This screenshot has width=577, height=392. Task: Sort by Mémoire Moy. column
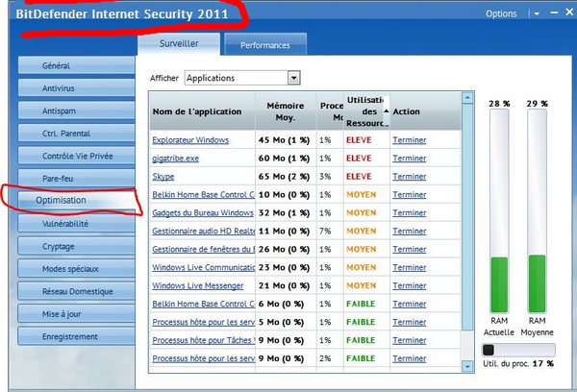[286, 111]
